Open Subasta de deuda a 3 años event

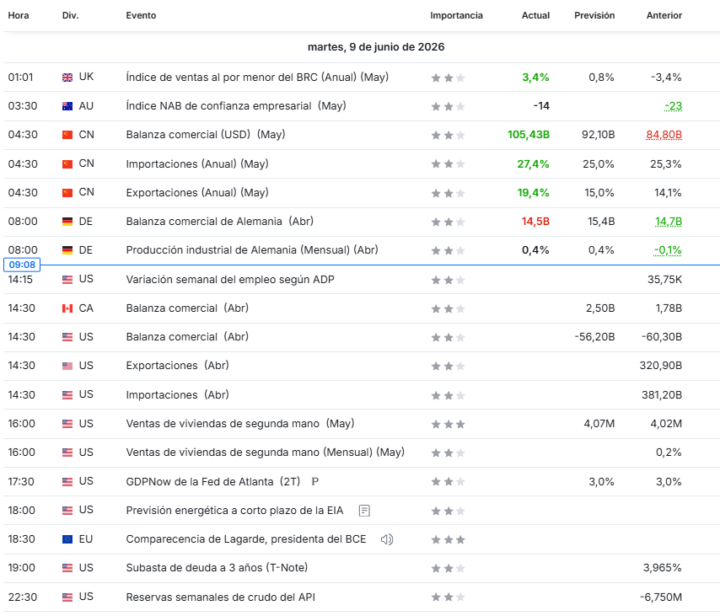pyautogui.click(x=217, y=568)
